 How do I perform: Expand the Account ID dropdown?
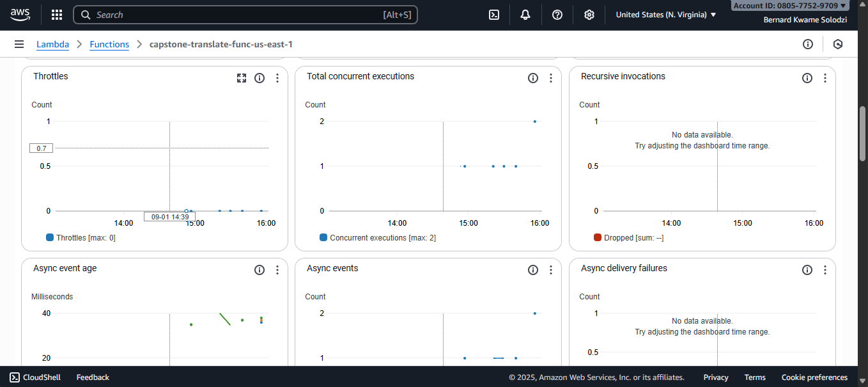click(790, 6)
